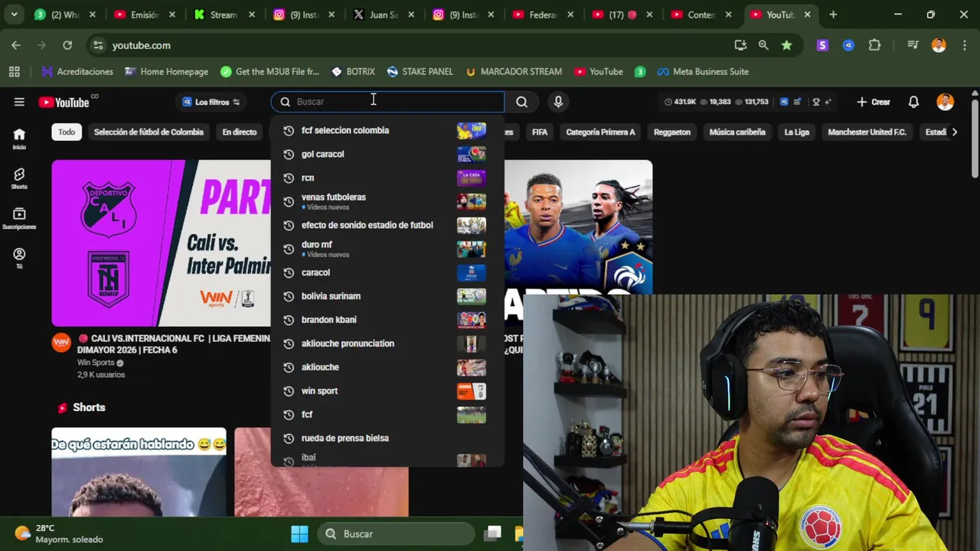View site information icon in address bar
This screenshot has width=980, height=551.
[98, 45]
